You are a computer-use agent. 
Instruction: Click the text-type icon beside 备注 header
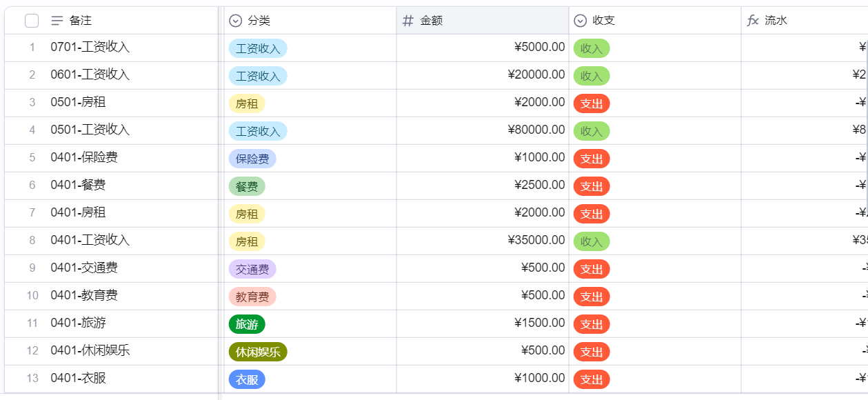57,21
